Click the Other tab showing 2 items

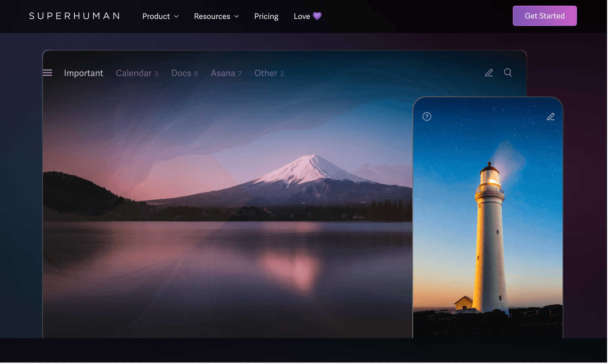266,72
